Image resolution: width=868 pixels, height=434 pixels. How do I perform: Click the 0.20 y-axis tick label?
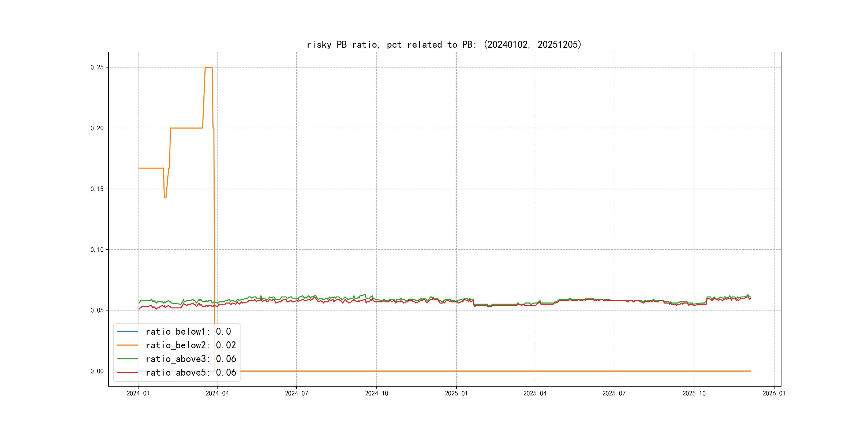97,128
